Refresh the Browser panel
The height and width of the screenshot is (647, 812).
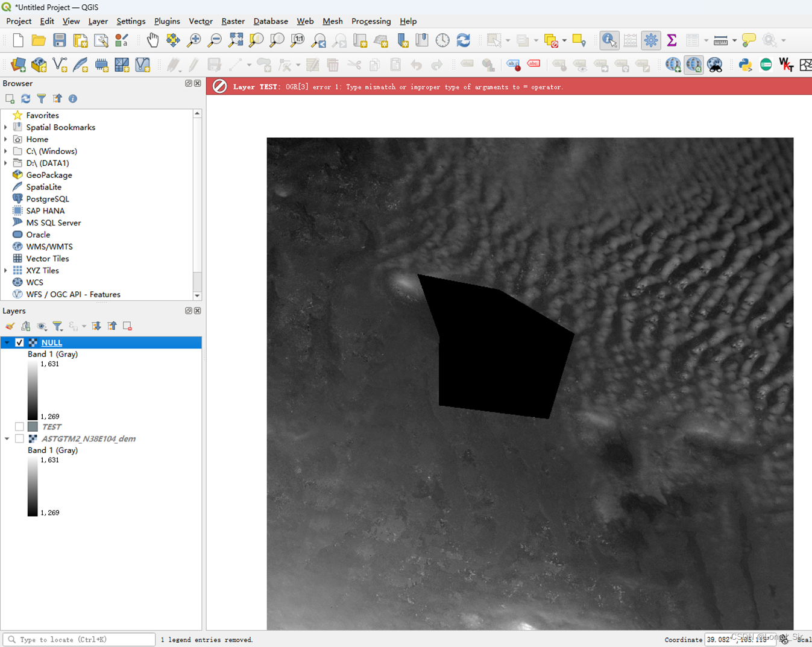click(25, 98)
